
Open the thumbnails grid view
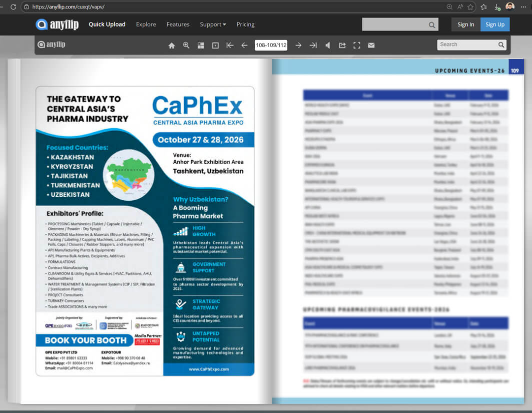(x=201, y=45)
